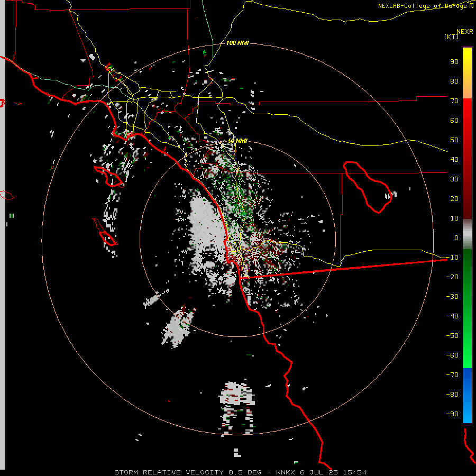
Task: Click the -20 value on velocity scale
Action: click(452, 277)
